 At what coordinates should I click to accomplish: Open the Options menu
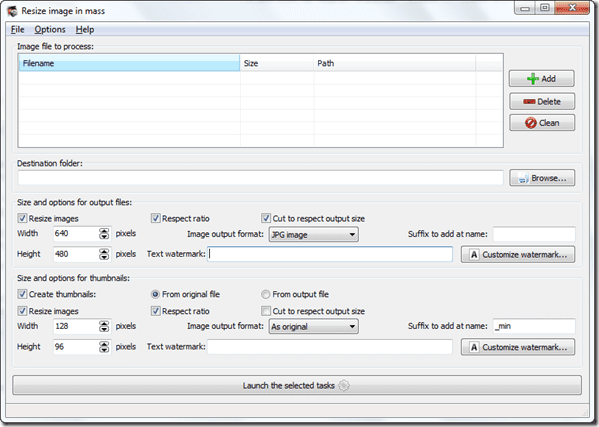50,29
